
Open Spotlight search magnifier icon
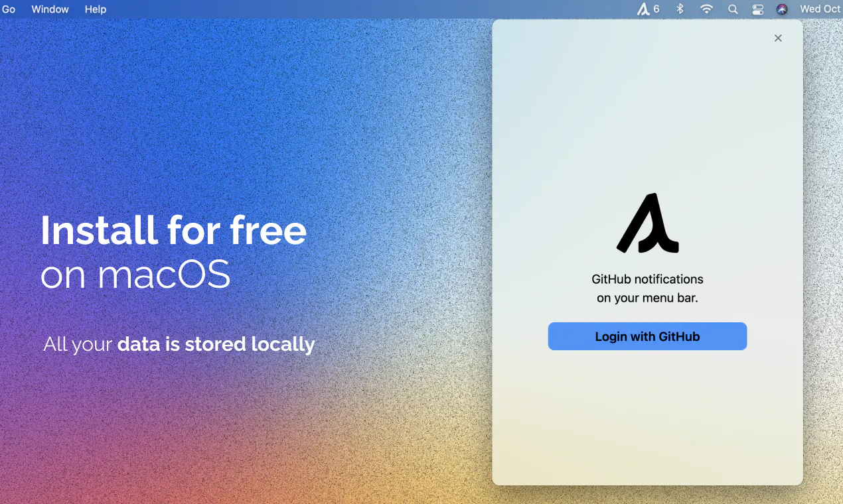pos(733,9)
